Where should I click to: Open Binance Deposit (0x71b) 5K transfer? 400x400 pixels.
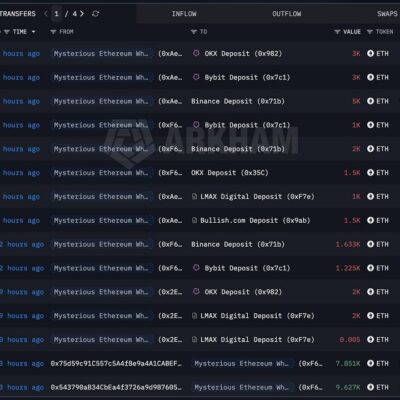tap(238, 101)
